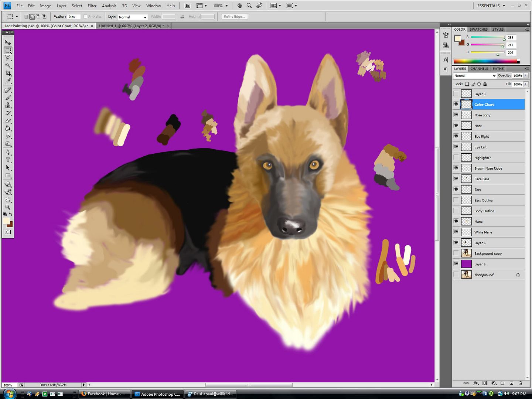
Task: Delete layer using trash icon
Action: click(x=520, y=383)
